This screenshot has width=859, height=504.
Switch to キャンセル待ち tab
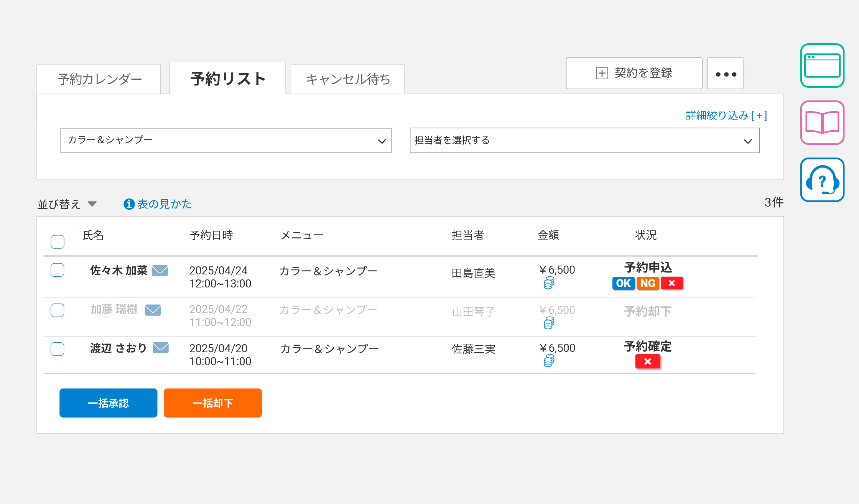coord(347,79)
